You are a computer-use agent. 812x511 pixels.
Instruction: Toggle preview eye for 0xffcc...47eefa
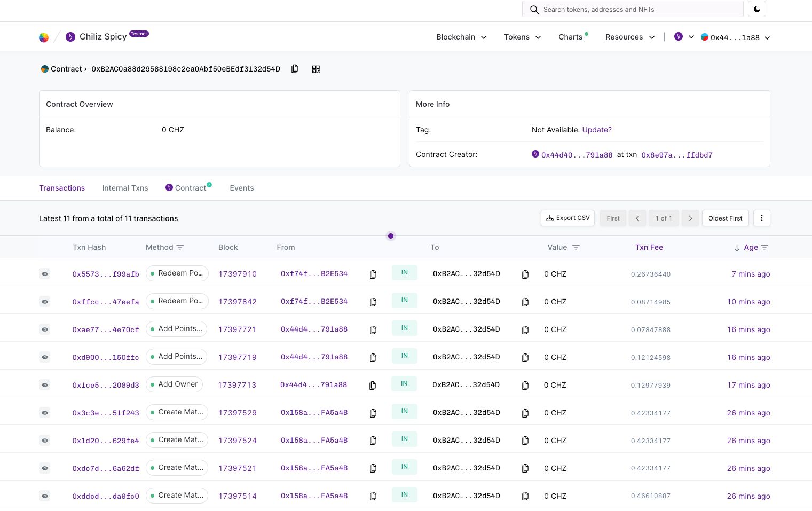45,302
